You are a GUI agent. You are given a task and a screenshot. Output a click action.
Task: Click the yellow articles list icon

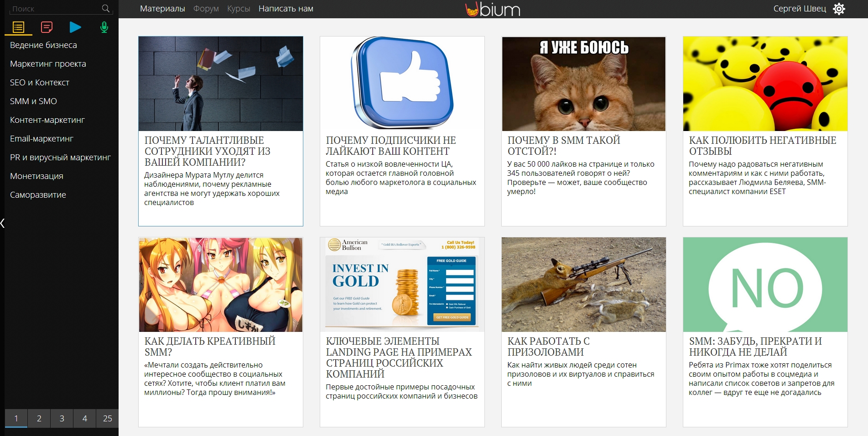(18, 27)
